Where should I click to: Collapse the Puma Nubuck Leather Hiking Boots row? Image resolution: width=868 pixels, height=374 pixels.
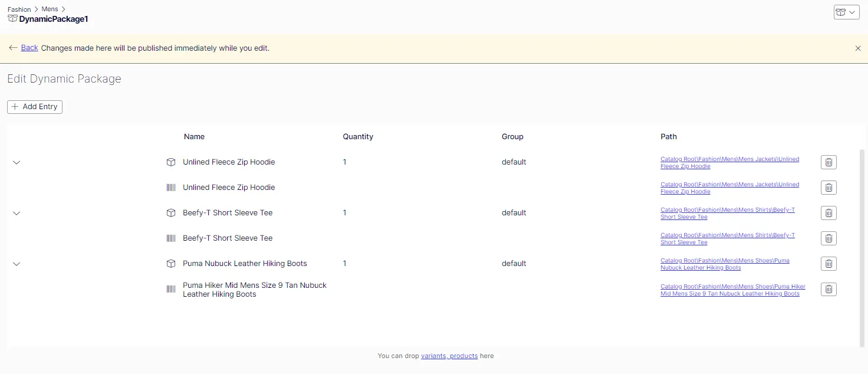(17, 264)
